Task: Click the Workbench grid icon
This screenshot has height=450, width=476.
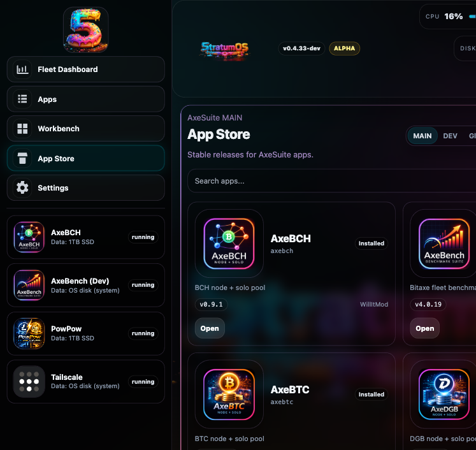Action: click(22, 129)
